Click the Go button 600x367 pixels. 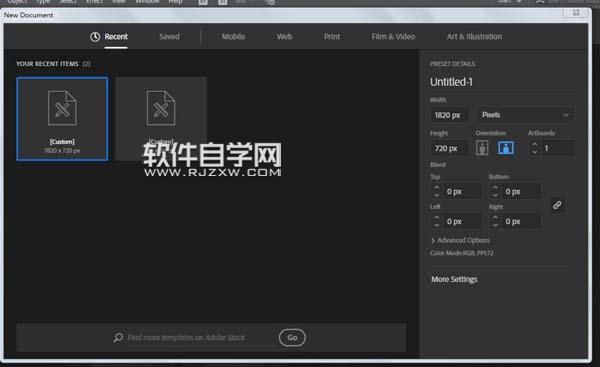point(292,338)
